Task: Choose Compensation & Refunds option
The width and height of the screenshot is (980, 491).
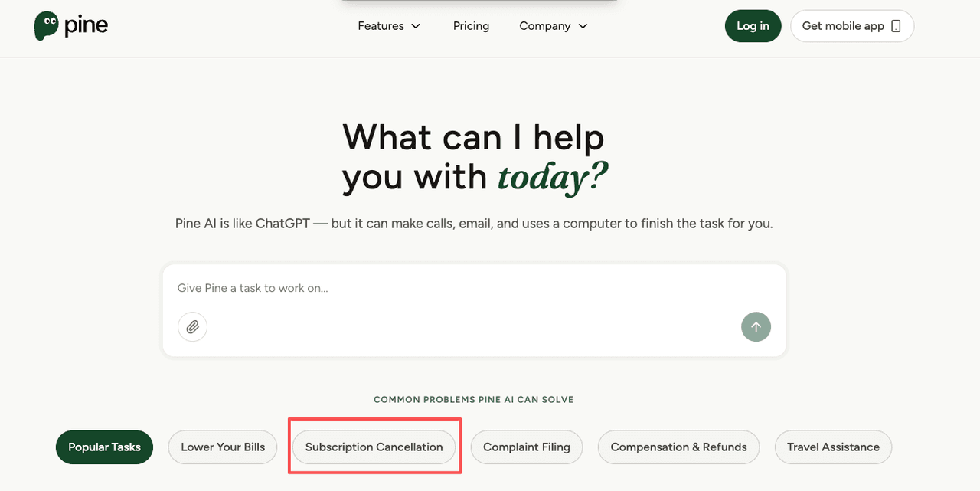Action: [678, 447]
